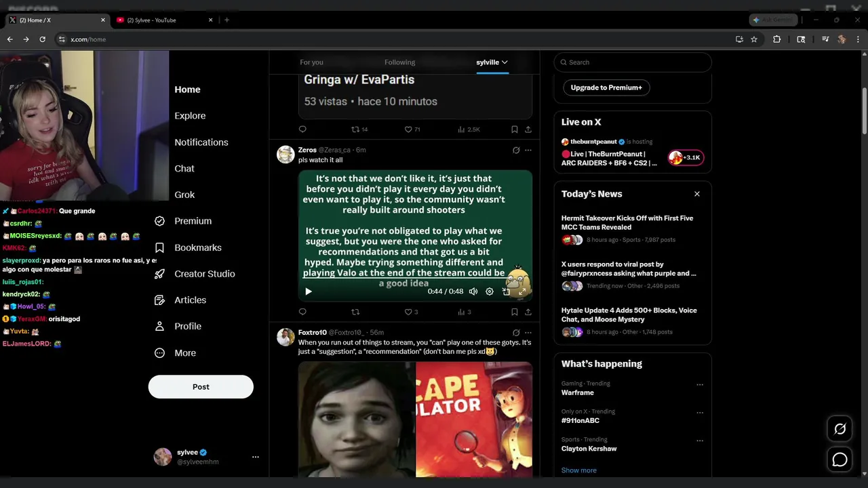868x488 pixels.
Task: Open the Home item in X sidebar
Action: coord(187,89)
